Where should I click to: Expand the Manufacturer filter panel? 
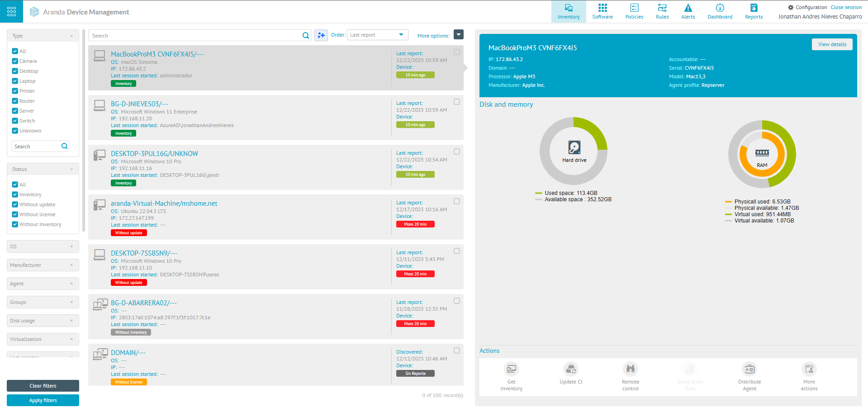click(43, 265)
